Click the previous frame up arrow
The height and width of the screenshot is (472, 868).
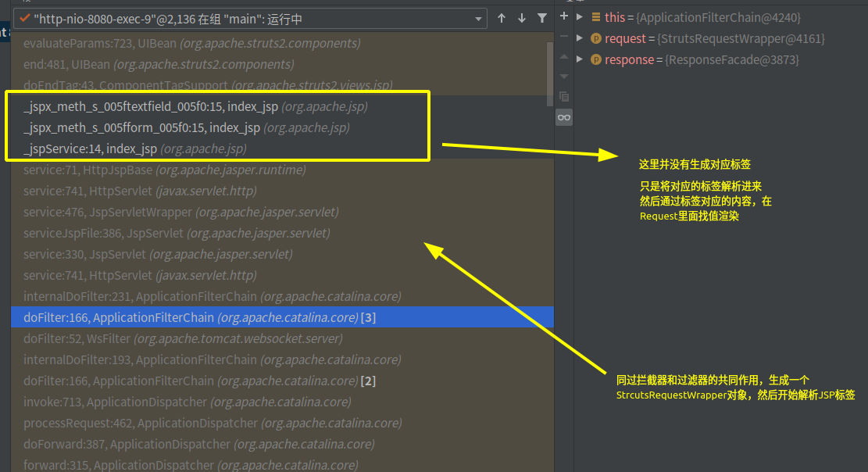502,18
